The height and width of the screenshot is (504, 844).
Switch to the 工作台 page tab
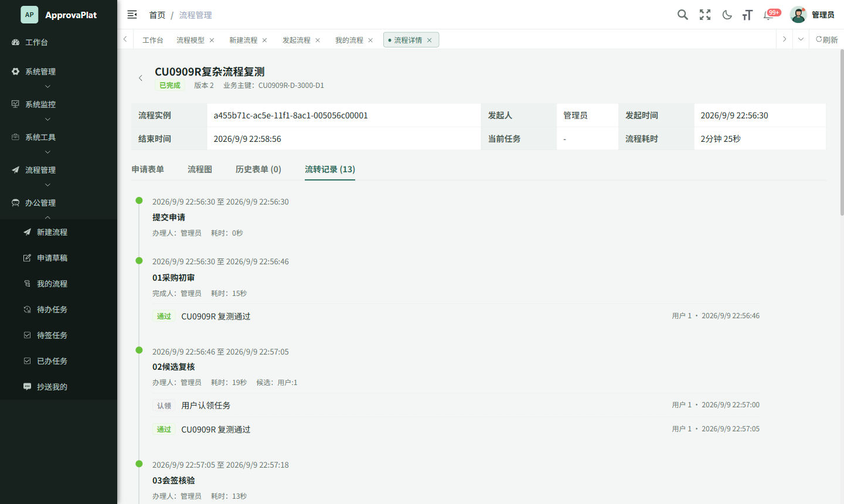coord(152,40)
